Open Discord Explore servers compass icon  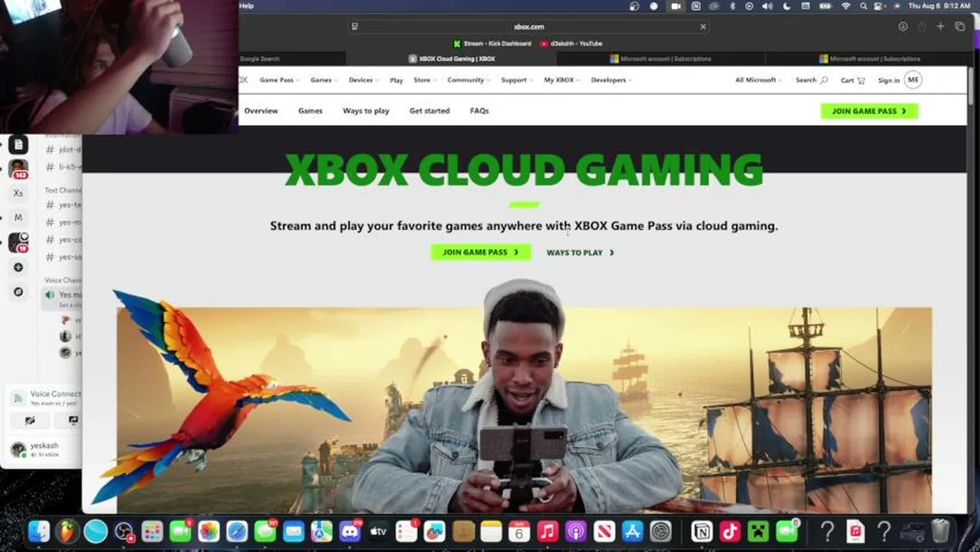click(18, 292)
